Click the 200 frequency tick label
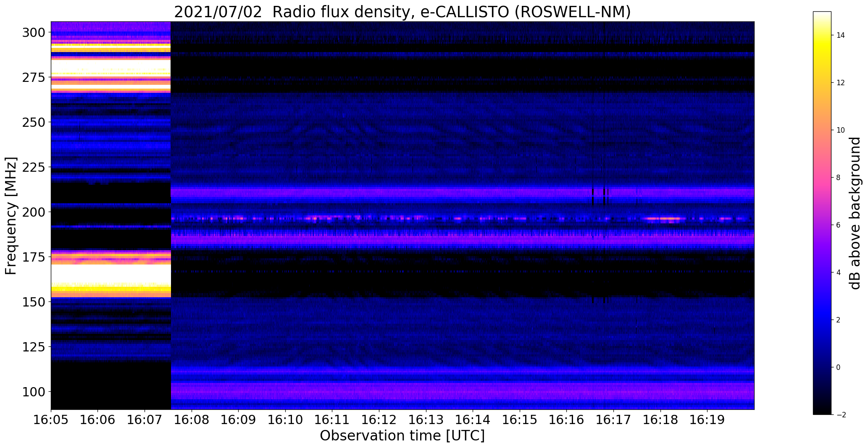Image resolution: width=868 pixels, height=448 pixels. [x=34, y=212]
